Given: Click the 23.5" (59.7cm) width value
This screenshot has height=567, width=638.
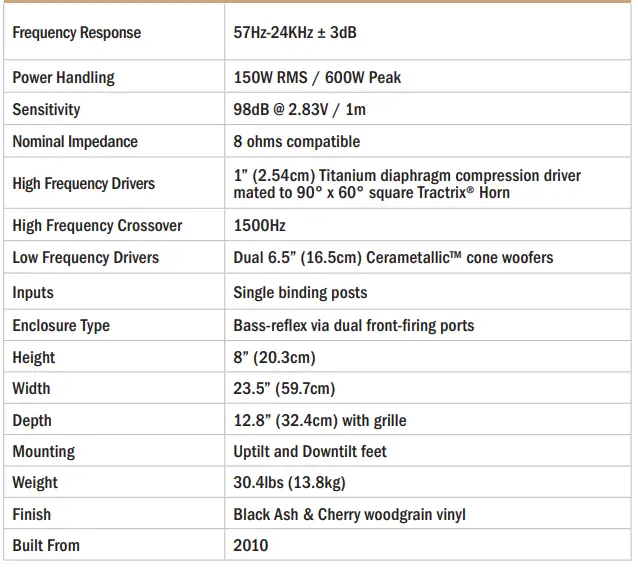Looking at the screenshot, I should coord(284,388).
